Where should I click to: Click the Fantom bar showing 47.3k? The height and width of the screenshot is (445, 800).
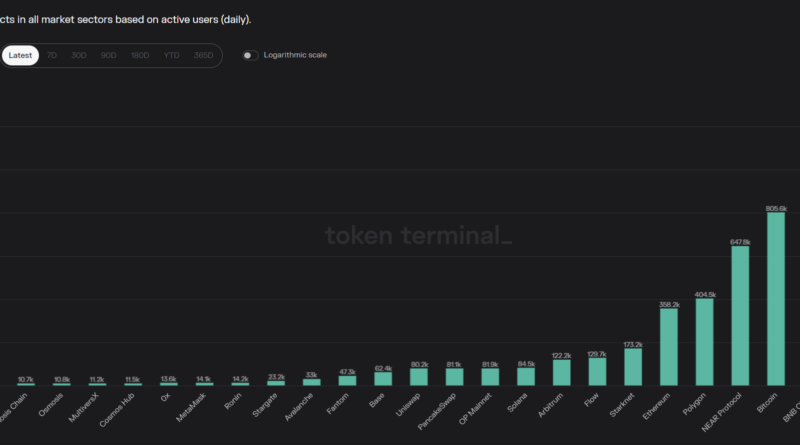click(x=347, y=380)
